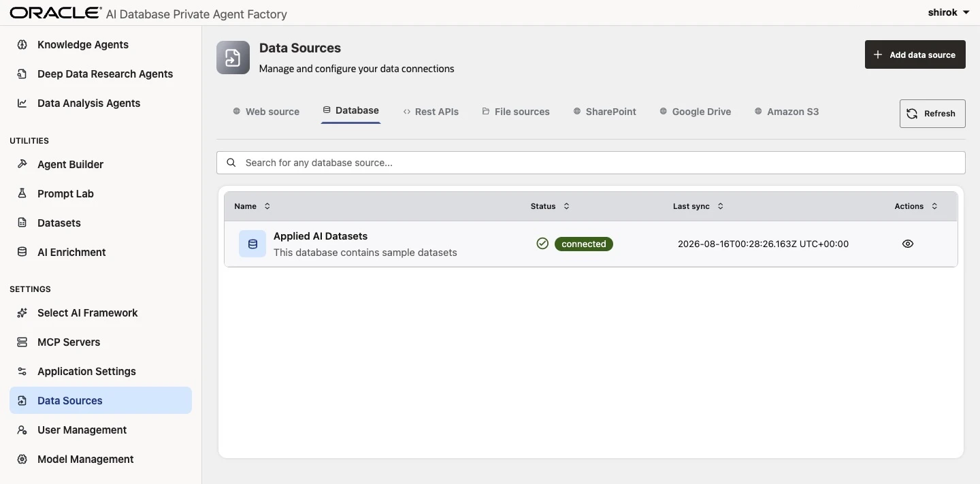Switch to the Rest APIs tab

pos(431,112)
